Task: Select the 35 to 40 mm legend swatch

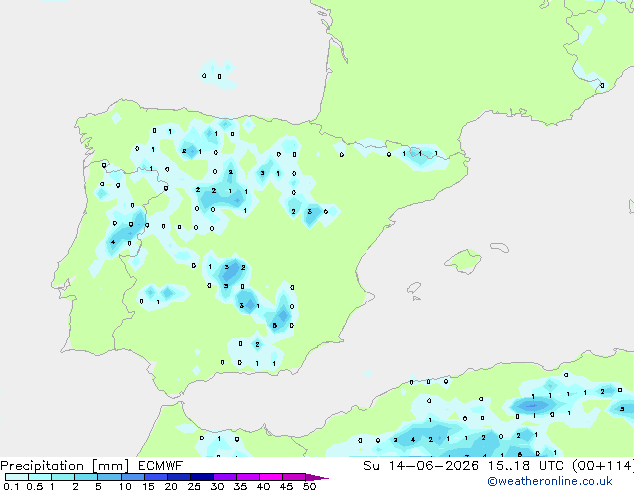Action: click(247, 477)
